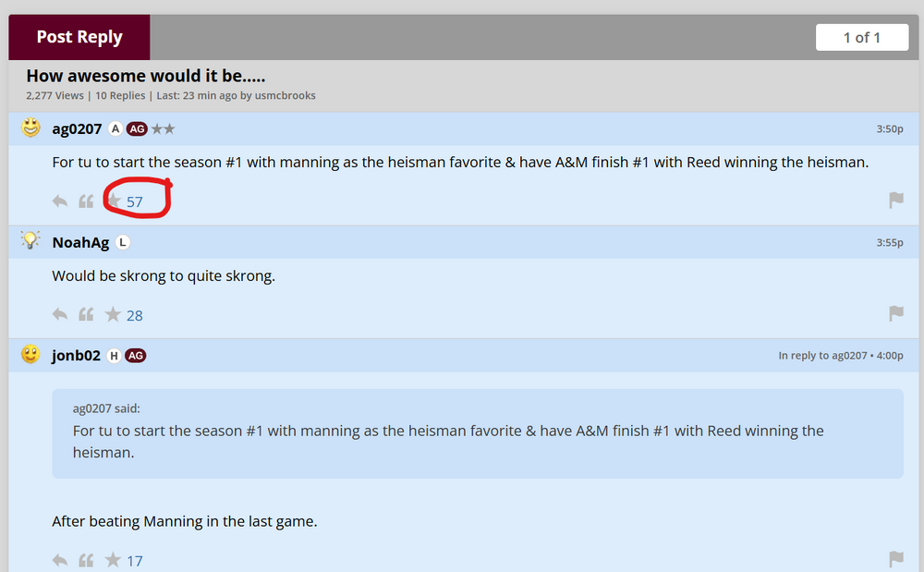This screenshot has width=924, height=572.
Task: Click the lightbulb avatar beside NoahAg
Action: [x=31, y=241]
